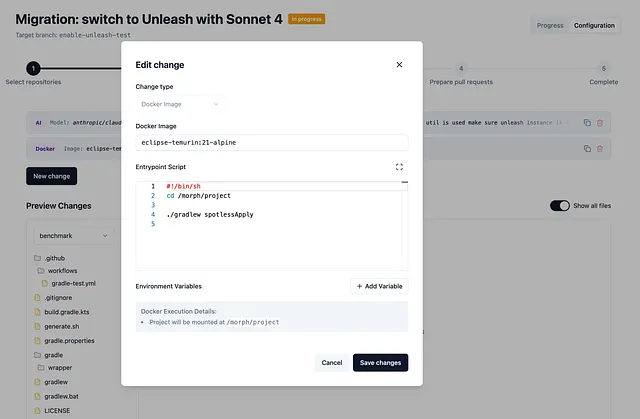Add a new environment variable
This screenshot has height=419, width=640.
(379, 286)
